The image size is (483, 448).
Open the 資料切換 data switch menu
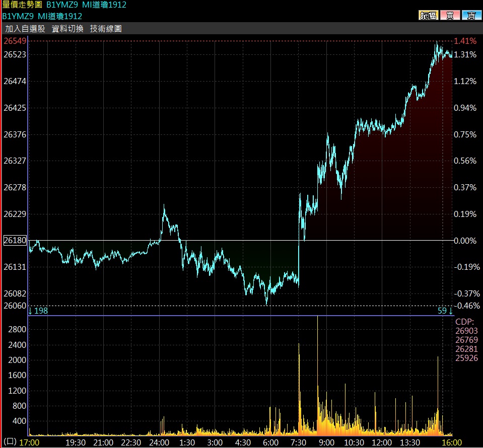[67, 29]
